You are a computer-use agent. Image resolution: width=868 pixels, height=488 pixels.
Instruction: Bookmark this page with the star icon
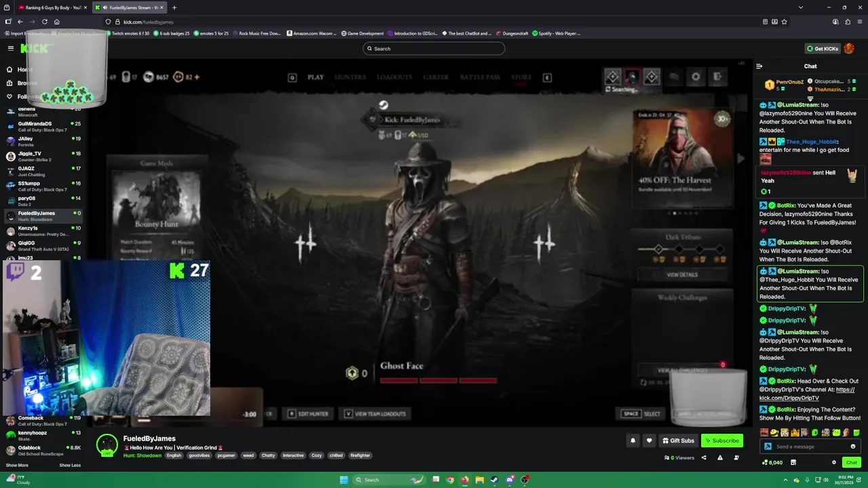pyautogui.click(x=785, y=22)
